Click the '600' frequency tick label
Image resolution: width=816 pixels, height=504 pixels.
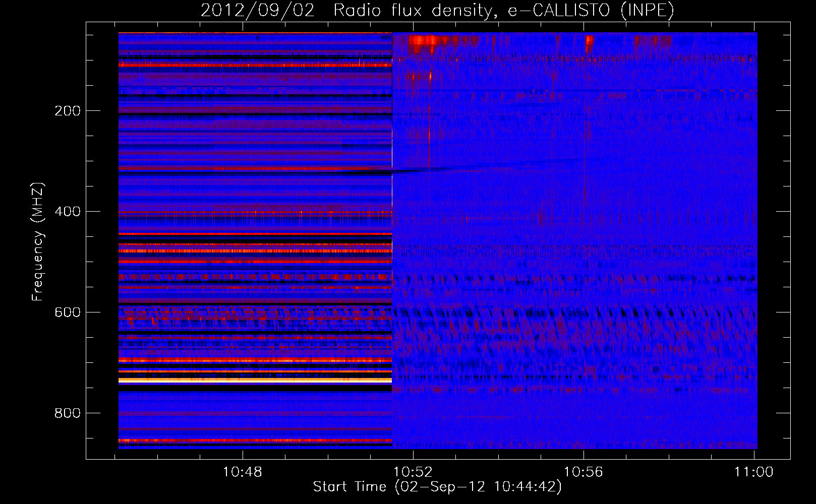tap(68, 312)
